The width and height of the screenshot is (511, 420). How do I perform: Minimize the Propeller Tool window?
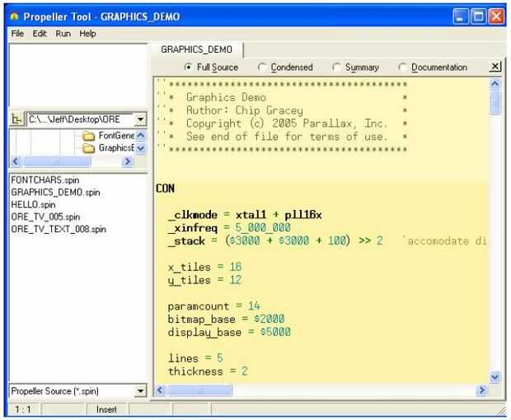[x=461, y=16]
